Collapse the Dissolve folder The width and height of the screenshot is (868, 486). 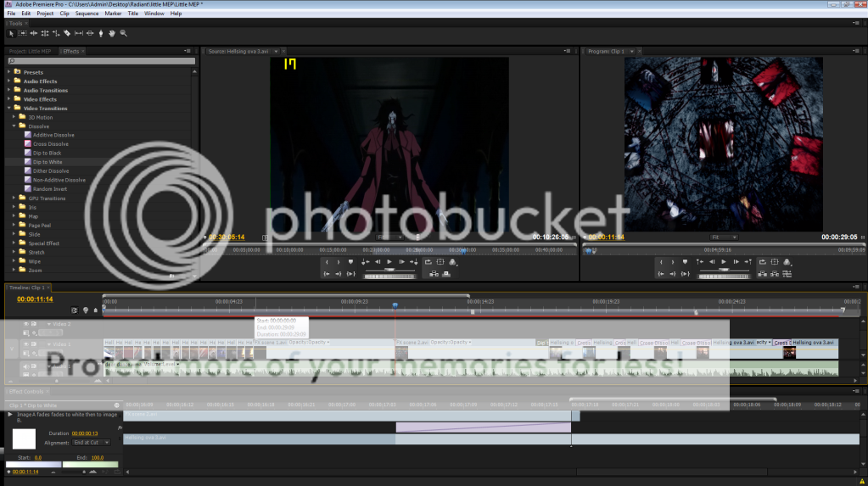(14, 126)
